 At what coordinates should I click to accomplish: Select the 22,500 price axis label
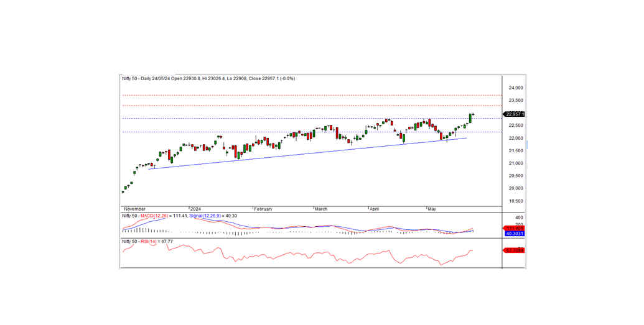(515, 126)
